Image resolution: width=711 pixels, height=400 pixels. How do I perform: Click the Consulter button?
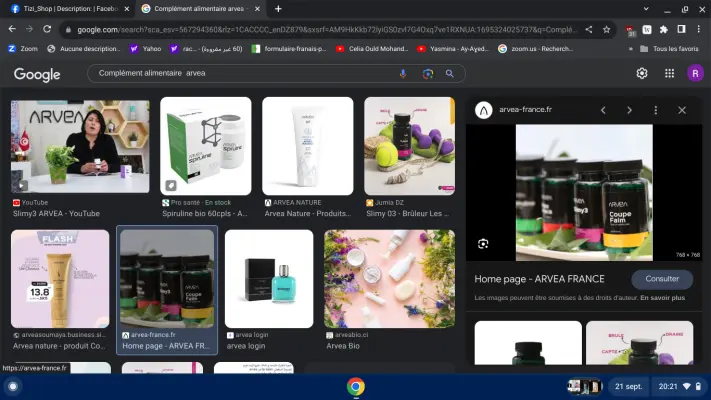point(662,279)
